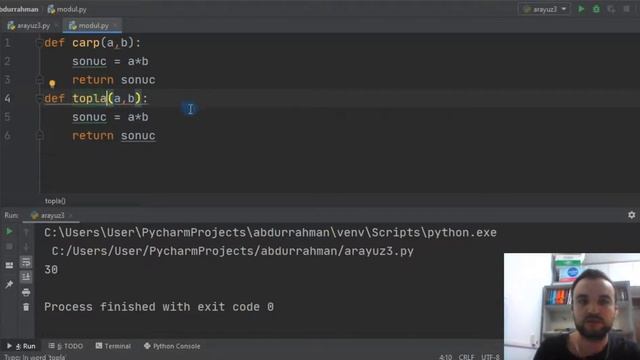This screenshot has height=360, width=640.
Task: Open the Terminal tool window
Action: (113, 346)
